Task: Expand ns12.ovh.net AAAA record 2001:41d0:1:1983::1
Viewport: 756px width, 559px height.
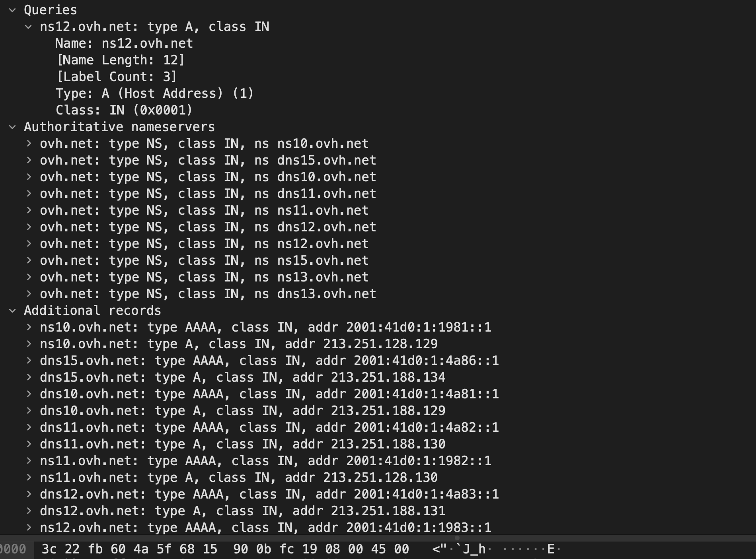Action: 29,528
